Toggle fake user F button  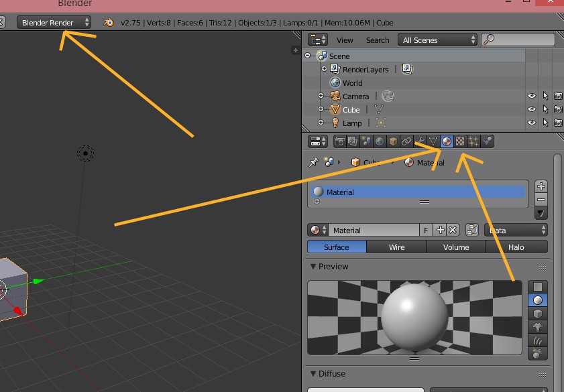click(427, 230)
